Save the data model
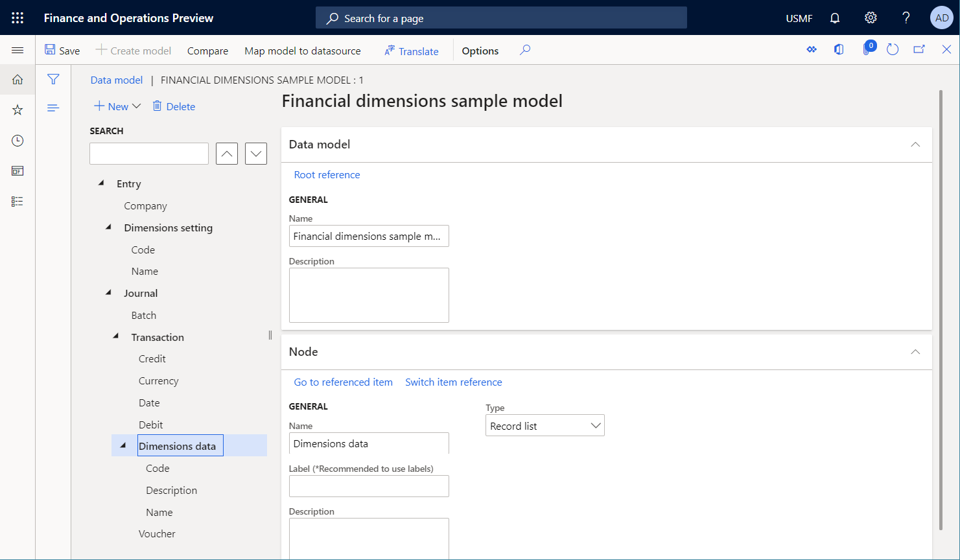This screenshot has height=560, width=960. (62, 51)
